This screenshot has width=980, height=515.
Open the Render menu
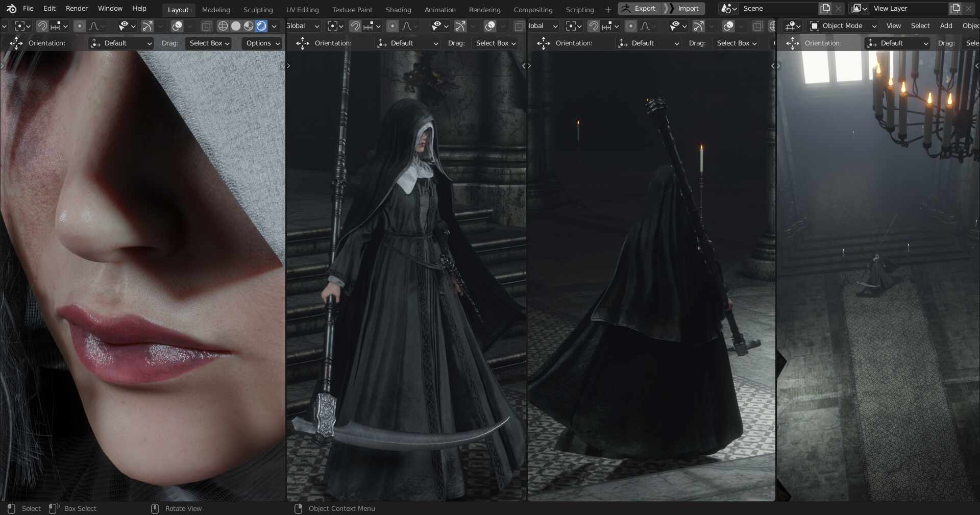(77, 9)
